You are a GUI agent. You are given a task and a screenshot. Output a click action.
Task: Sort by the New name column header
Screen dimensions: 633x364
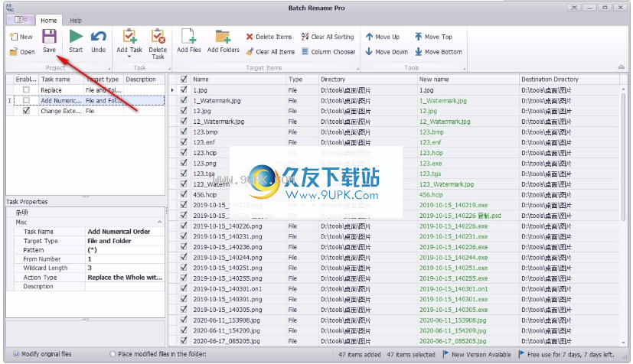pyautogui.click(x=468, y=80)
